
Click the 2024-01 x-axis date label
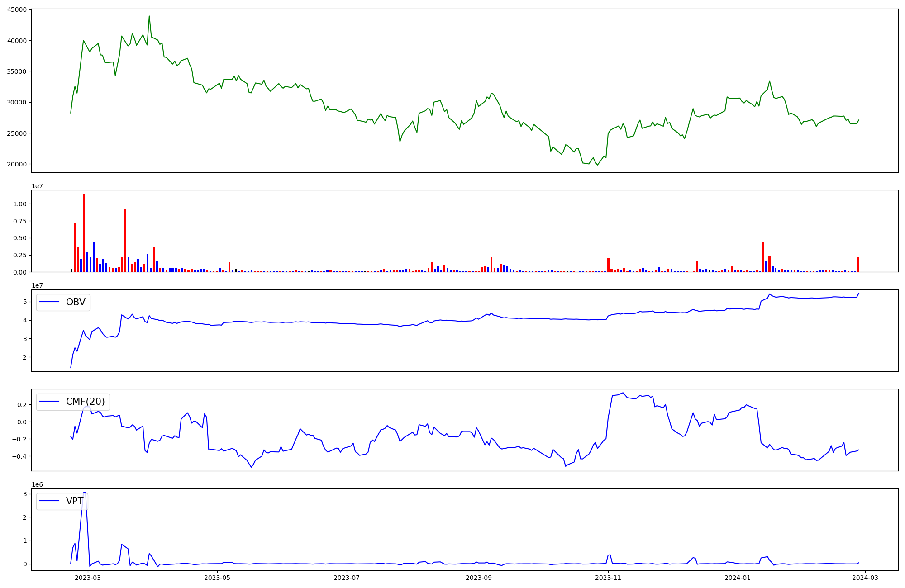click(738, 578)
